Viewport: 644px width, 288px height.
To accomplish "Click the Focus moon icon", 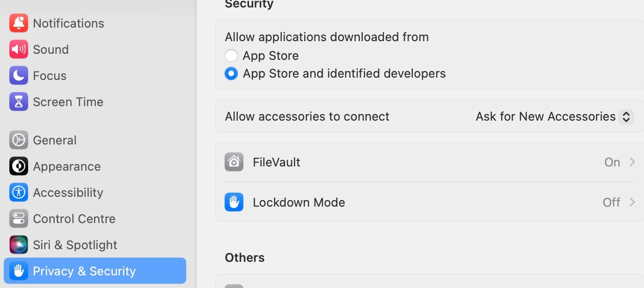I will point(19,76).
